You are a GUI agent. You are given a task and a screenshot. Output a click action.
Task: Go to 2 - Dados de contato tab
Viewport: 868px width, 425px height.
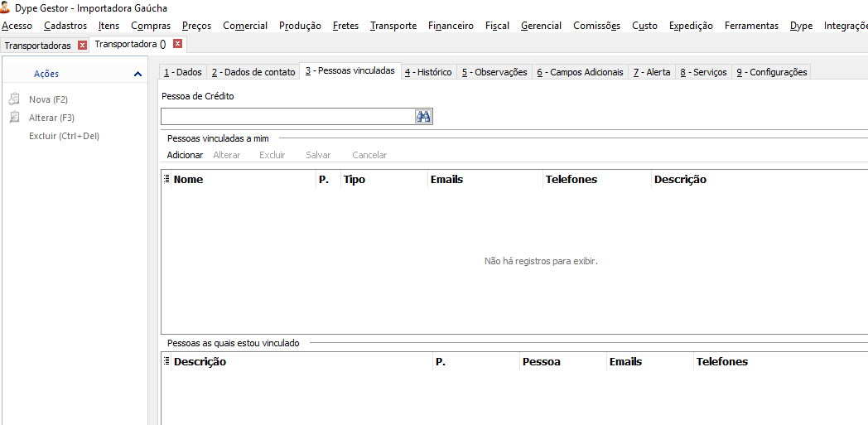[x=253, y=72]
